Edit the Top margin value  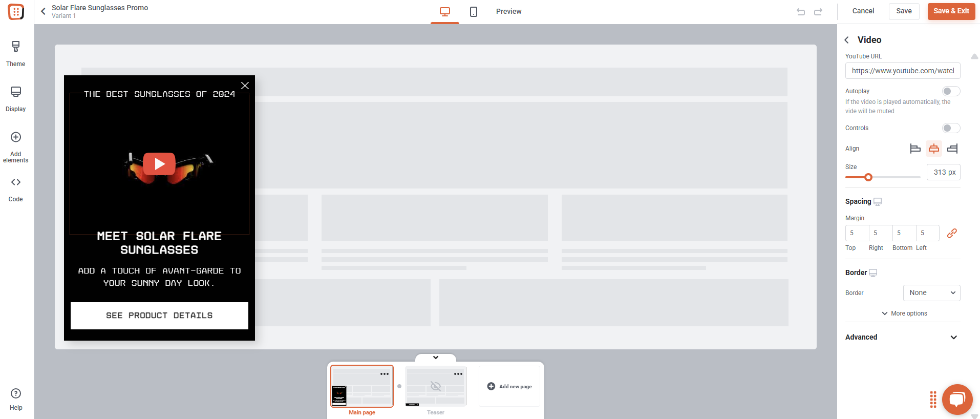click(857, 233)
